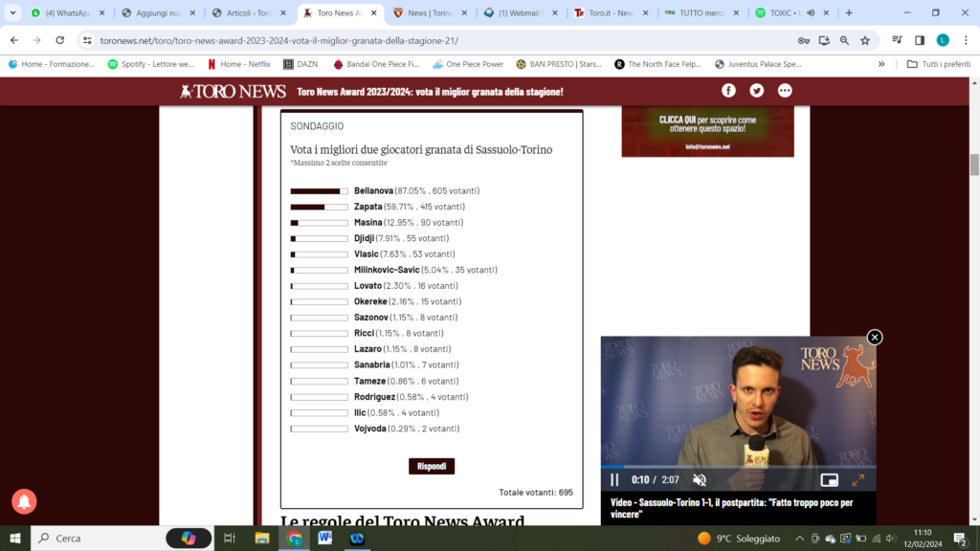Select the Zapata poll entry

[377, 207]
